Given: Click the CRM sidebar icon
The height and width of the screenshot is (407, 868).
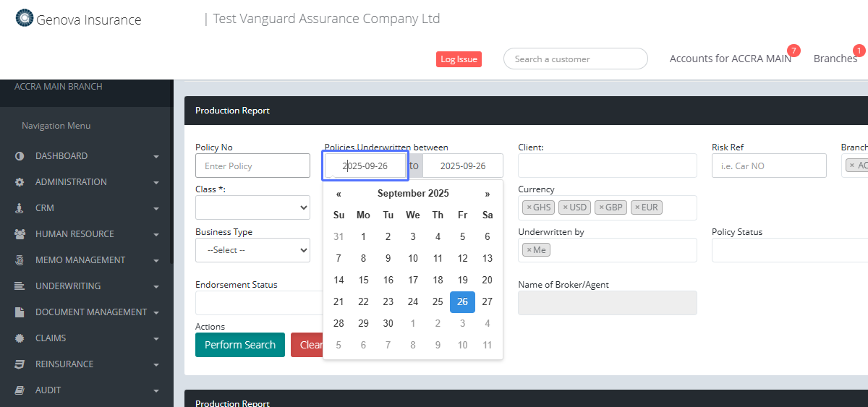Looking at the screenshot, I should [x=20, y=208].
